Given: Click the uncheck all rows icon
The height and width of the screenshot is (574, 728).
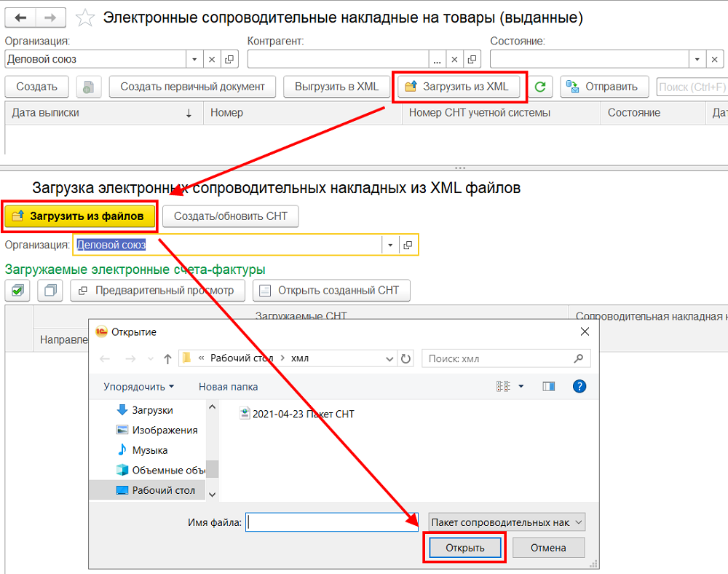Looking at the screenshot, I should [x=51, y=291].
